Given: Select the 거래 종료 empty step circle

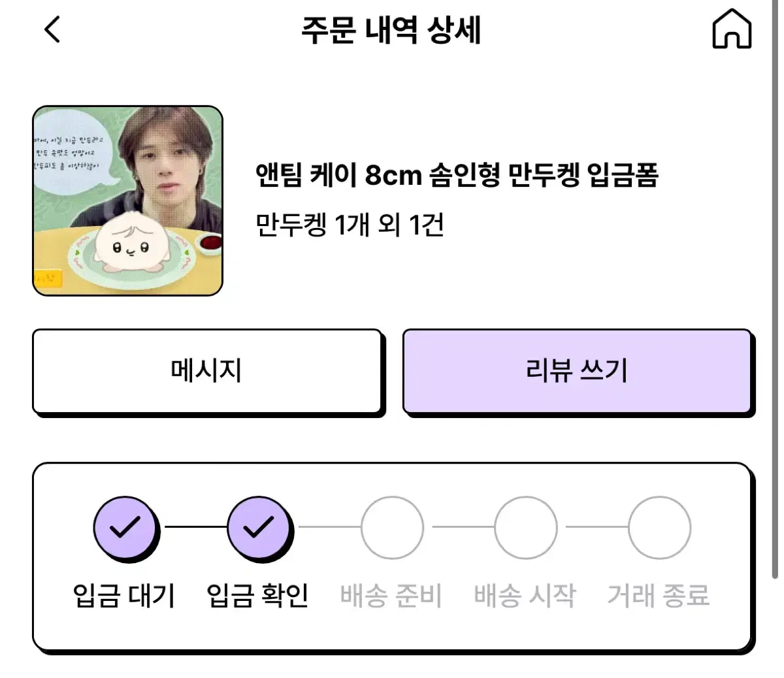Looking at the screenshot, I should click(659, 528).
